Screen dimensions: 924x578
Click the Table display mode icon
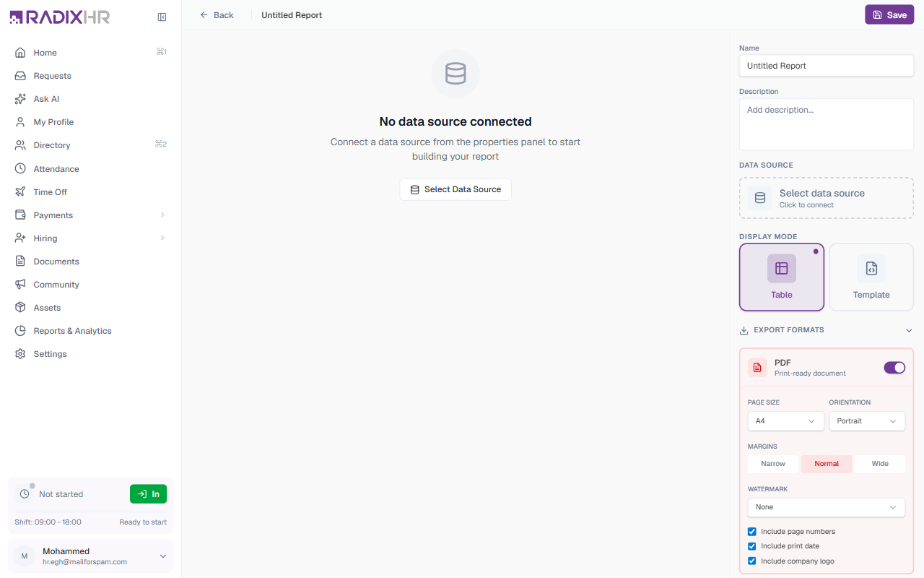[782, 268]
